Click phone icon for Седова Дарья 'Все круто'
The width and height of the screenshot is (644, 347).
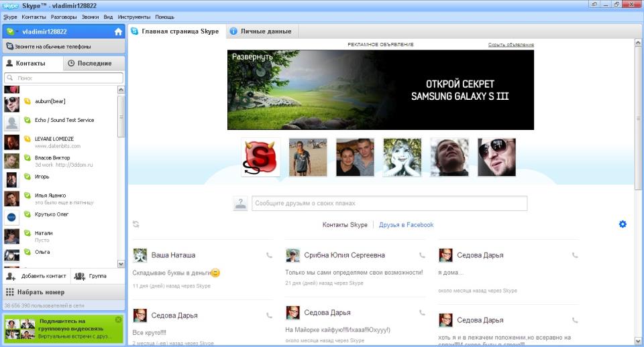click(x=269, y=316)
